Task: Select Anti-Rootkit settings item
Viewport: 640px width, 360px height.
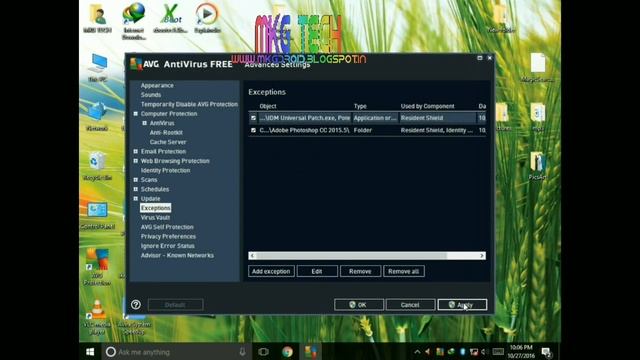Action: point(166,132)
